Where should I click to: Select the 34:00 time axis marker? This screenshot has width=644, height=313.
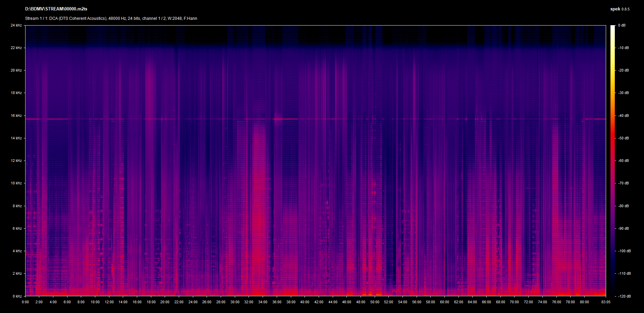pos(263,302)
